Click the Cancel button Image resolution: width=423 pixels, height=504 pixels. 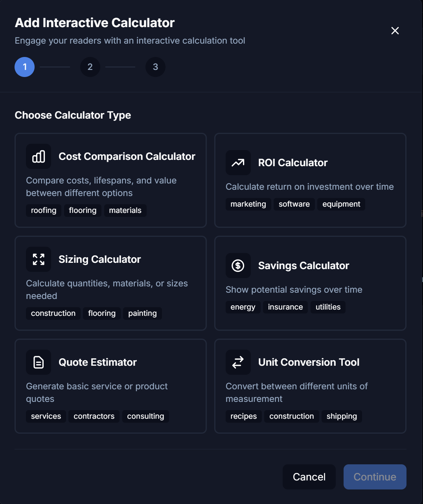tap(309, 477)
